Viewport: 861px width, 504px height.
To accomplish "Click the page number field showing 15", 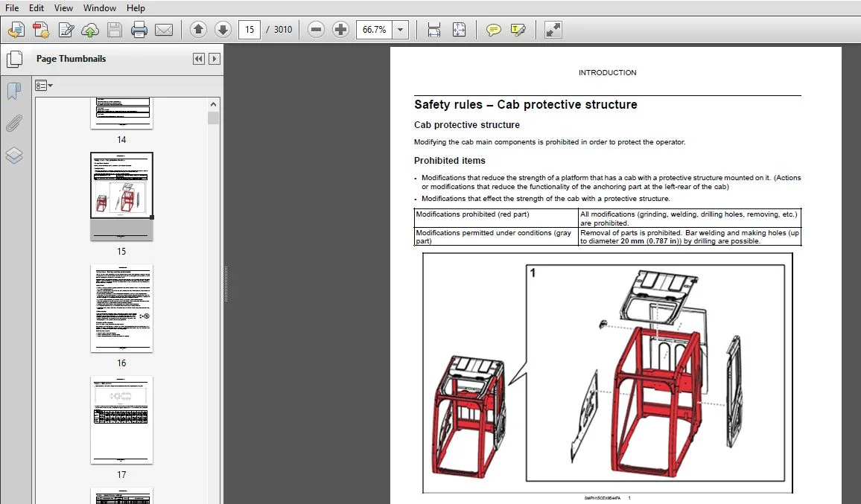I will point(250,30).
